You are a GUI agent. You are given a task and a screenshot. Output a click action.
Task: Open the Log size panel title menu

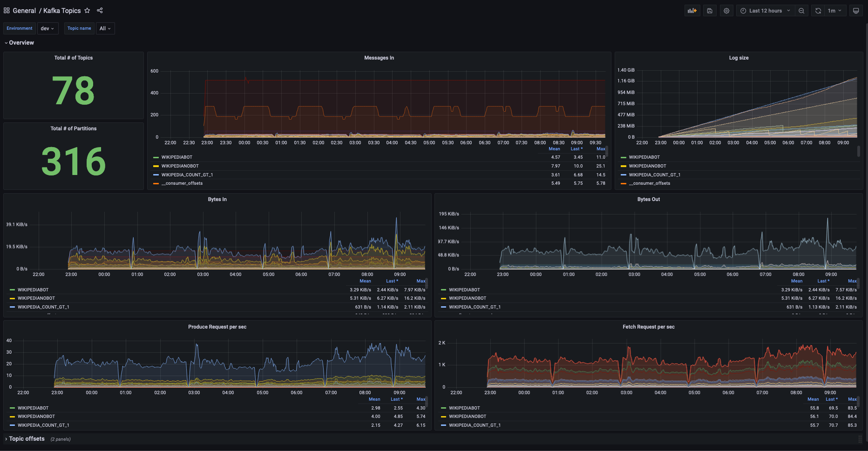(x=739, y=58)
